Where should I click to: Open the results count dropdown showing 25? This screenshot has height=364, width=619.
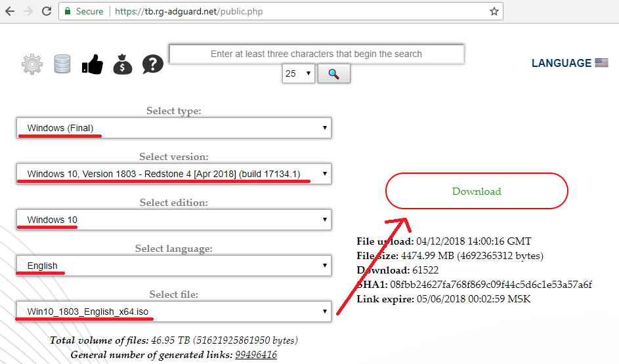pos(298,73)
